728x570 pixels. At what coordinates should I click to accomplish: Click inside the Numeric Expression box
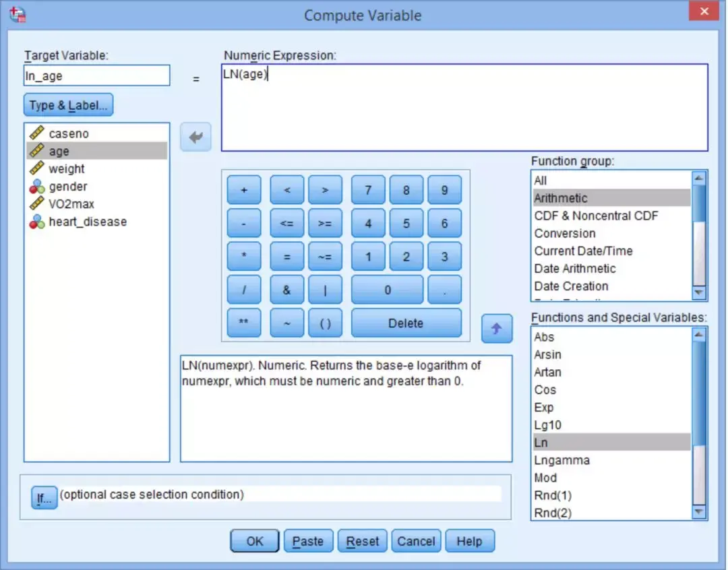point(464,107)
